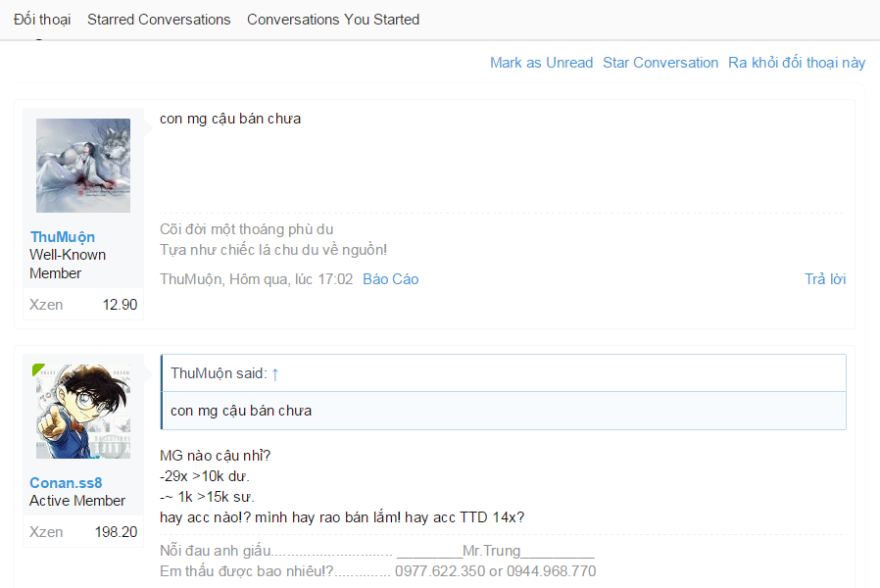Screen dimensions: 880x588
Task: Leave via Ra khỏi đối thoại này
Action: (797, 63)
